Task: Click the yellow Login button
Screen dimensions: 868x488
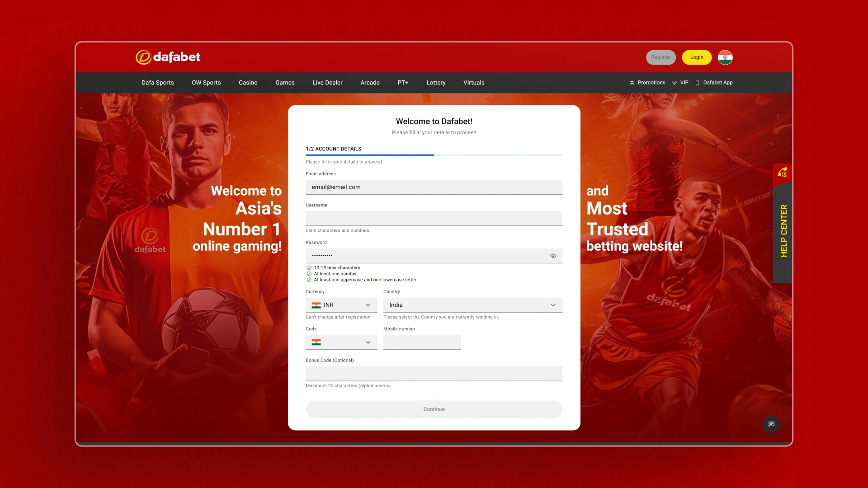Action: [x=697, y=57]
